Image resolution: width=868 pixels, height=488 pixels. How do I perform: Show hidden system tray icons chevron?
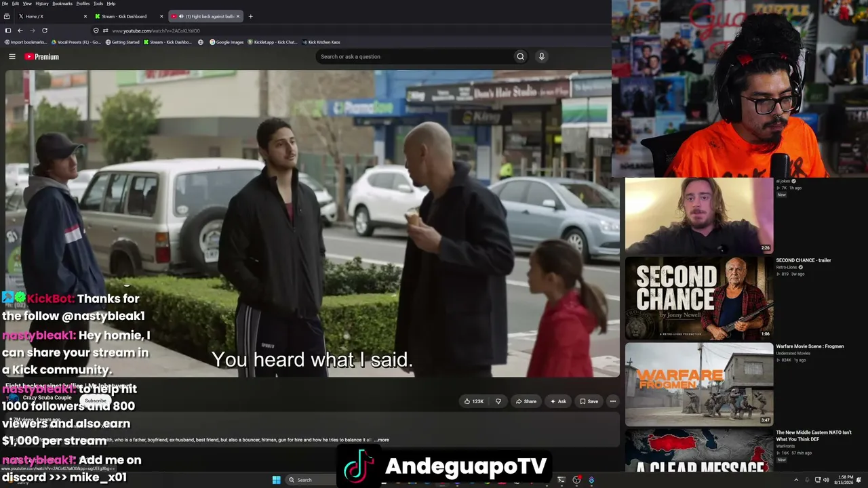(796, 480)
